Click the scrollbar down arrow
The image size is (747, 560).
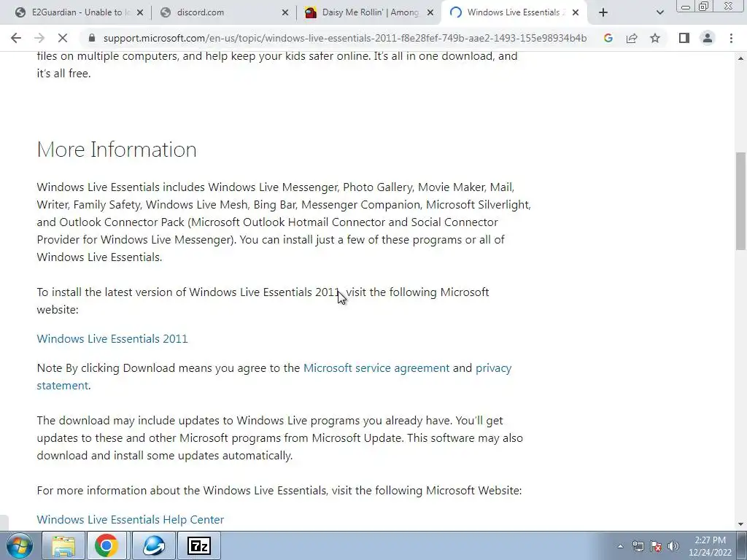click(x=741, y=524)
